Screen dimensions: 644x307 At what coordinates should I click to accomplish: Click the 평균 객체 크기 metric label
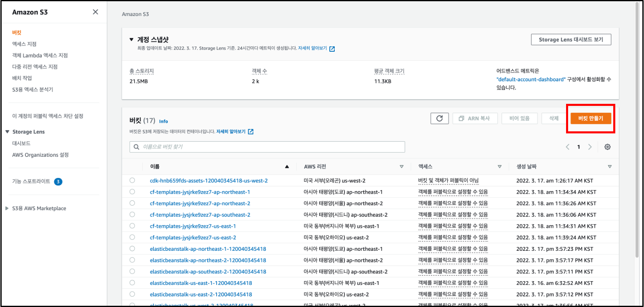coord(389,71)
